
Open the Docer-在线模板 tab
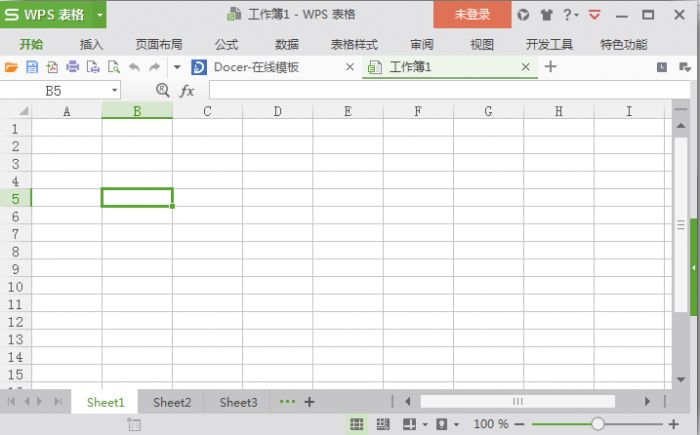click(x=256, y=67)
